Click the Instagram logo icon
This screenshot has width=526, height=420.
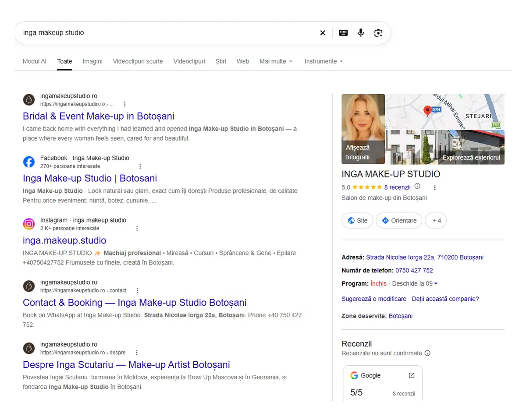(x=29, y=224)
